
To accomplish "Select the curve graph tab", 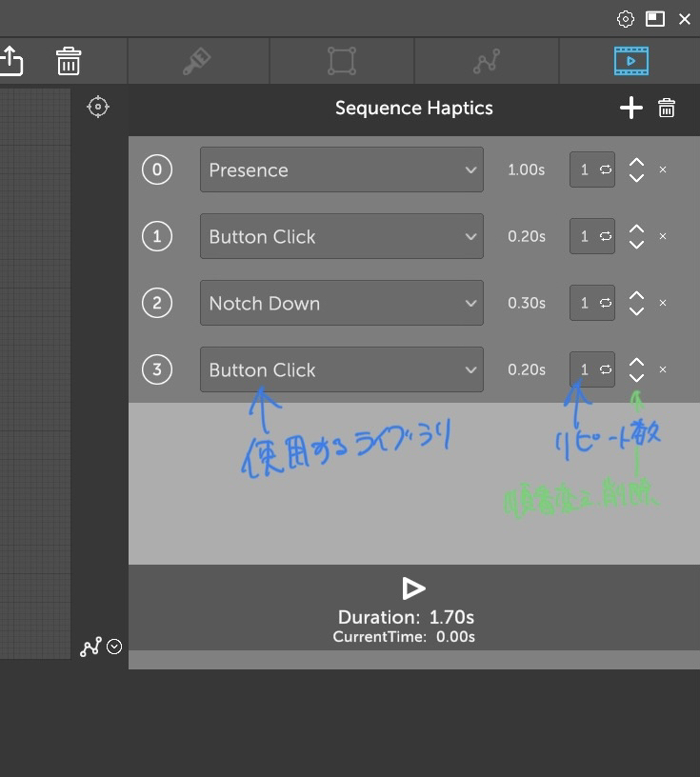I will click(486, 62).
